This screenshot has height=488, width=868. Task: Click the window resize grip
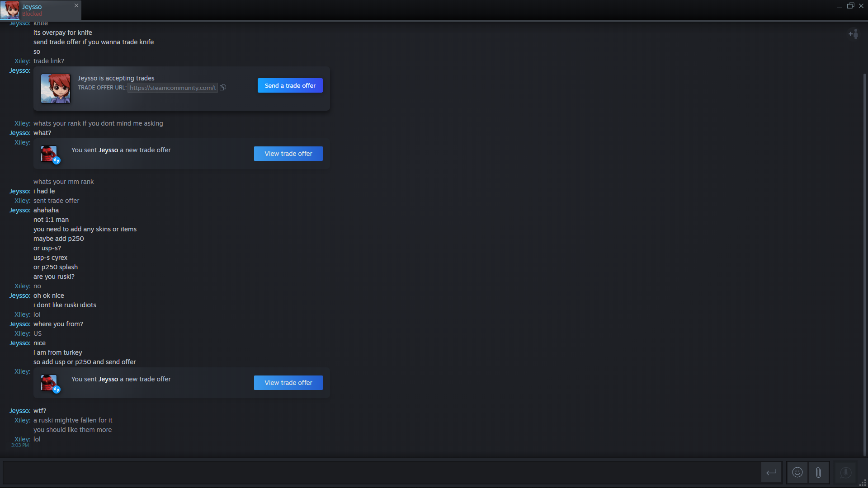tap(863, 483)
